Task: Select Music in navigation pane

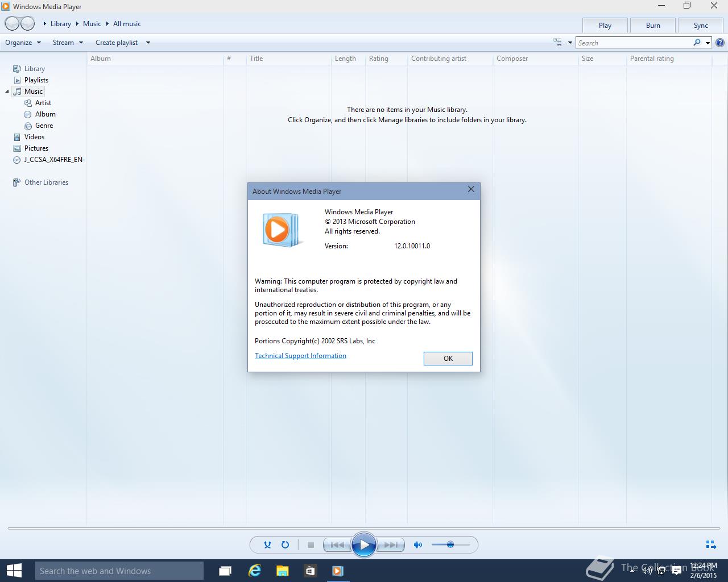Action: click(28, 92)
